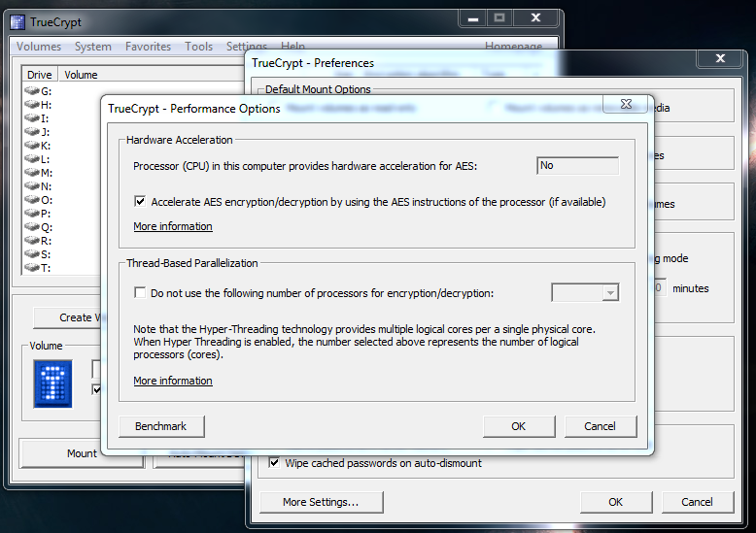756x533 pixels.
Task: Select drive H: icon in drive list
Action: (x=32, y=104)
